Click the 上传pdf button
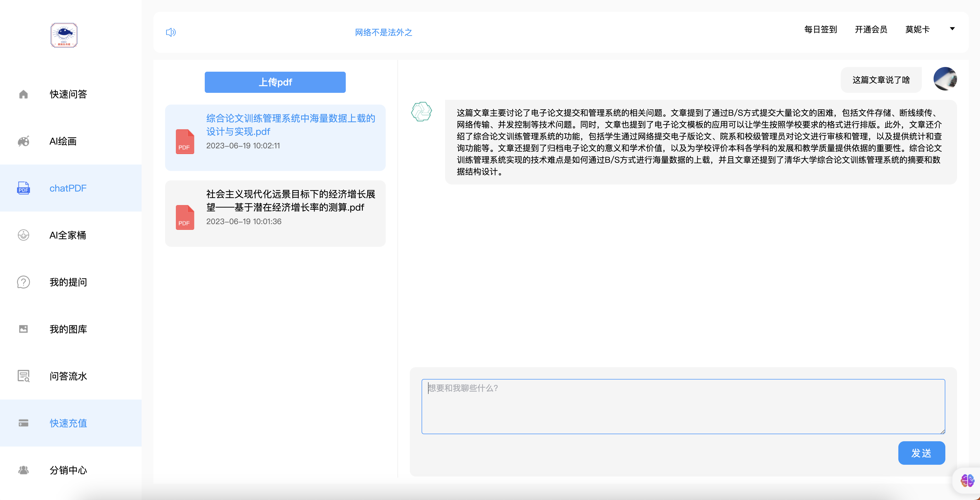The height and width of the screenshot is (500, 980). click(275, 82)
